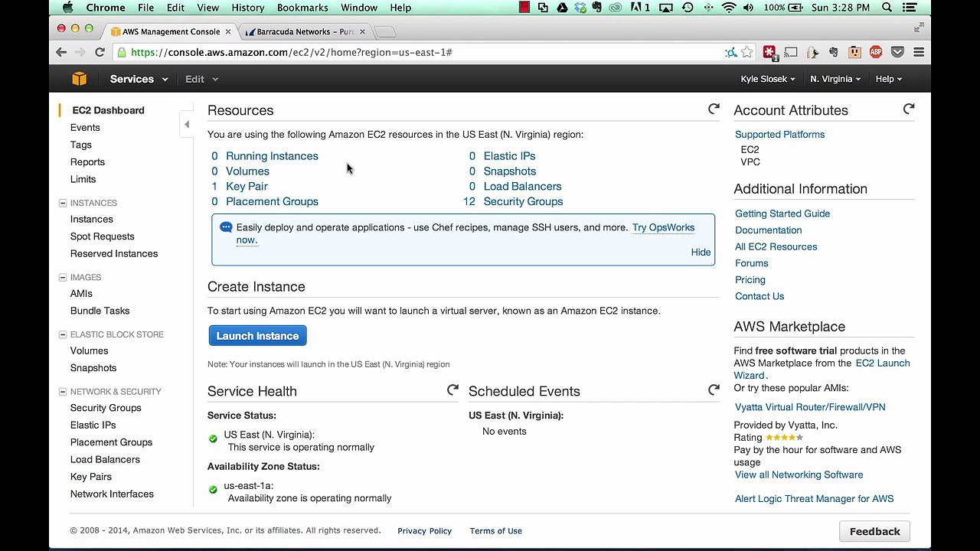Click the green status check for us-east-1a
Screen dimensions: 980x551
(x=213, y=490)
